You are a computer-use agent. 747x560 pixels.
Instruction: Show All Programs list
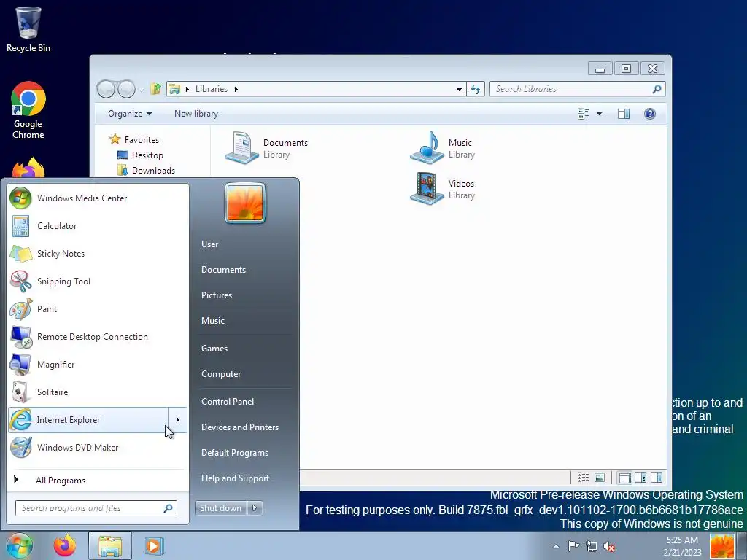98,480
